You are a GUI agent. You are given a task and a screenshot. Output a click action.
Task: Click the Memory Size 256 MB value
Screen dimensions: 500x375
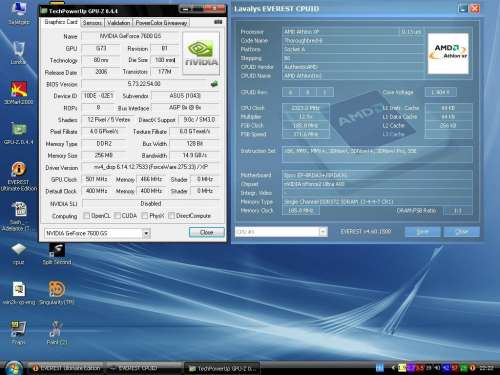(x=104, y=155)
